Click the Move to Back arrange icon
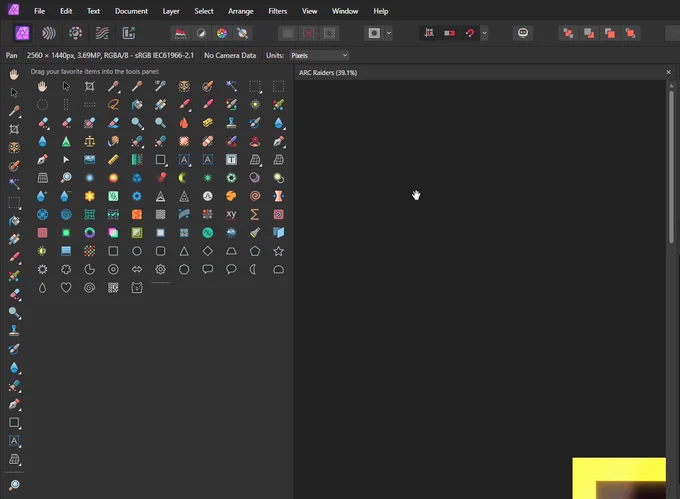Image resolution: width=680 pixels, height=499 pixels. point(568,33)
